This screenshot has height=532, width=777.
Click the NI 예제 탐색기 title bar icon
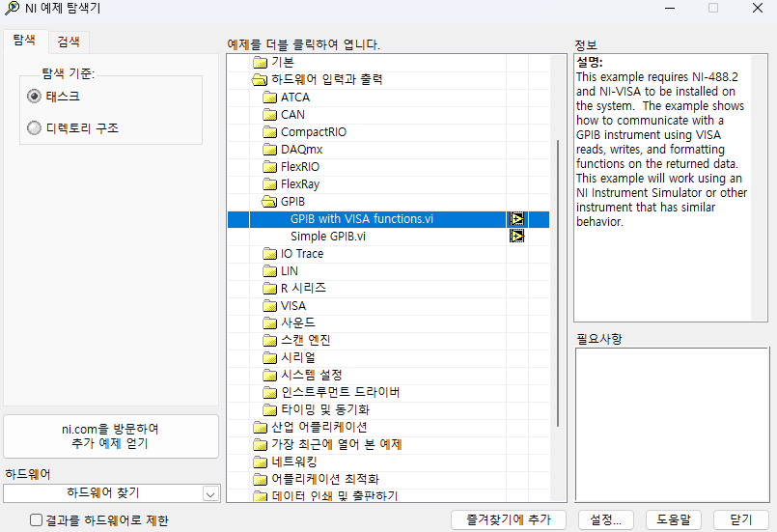(x=12, y=9)
